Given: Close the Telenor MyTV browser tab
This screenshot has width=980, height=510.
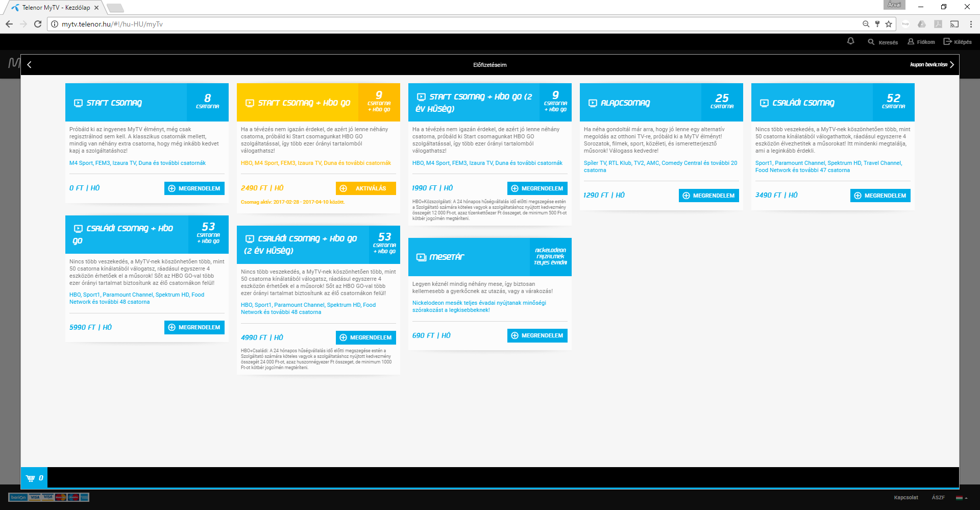Looking at the screenshot, I should pos(96,8).
